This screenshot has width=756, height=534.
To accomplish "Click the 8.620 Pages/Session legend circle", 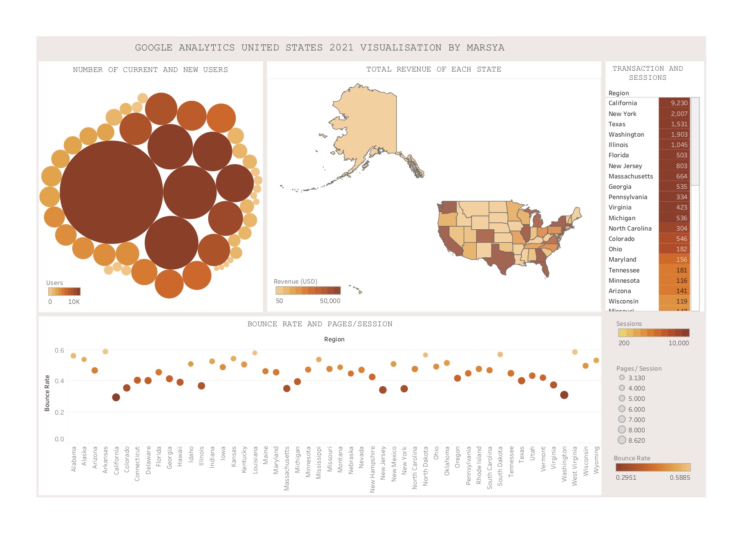I will click(622, 440).
